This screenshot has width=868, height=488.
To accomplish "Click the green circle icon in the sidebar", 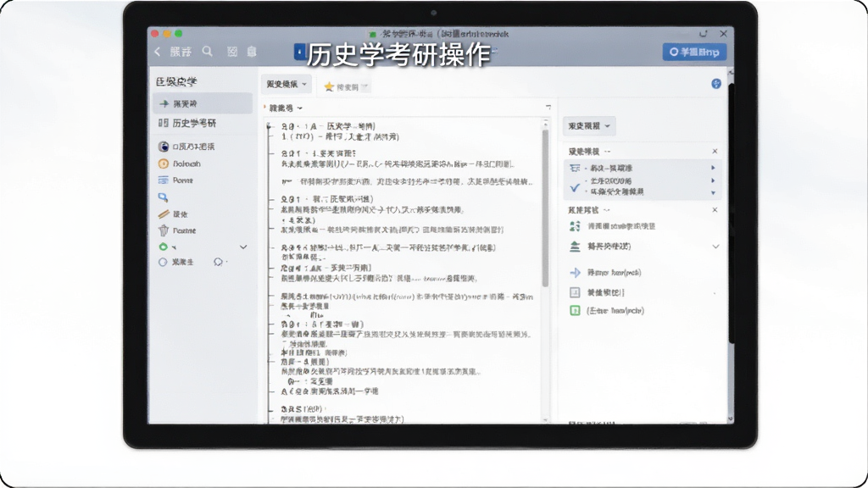I will (x=164, y=247).
